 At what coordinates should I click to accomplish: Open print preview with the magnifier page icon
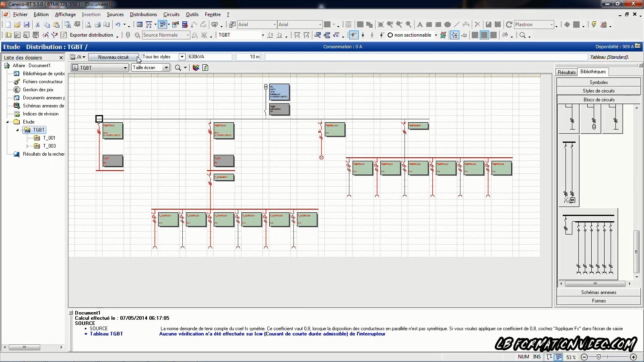(x=88, y=25)
